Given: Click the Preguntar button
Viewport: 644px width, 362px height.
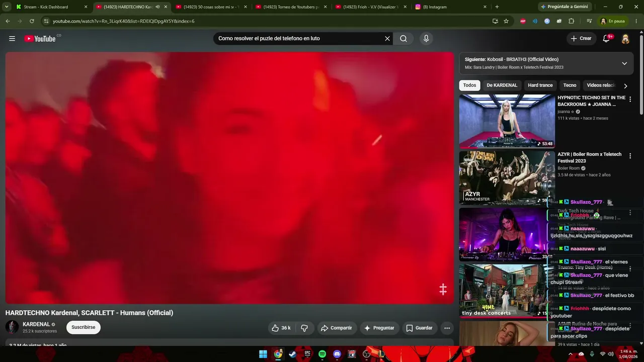Looking at the screenshot, I should (379, 328).
